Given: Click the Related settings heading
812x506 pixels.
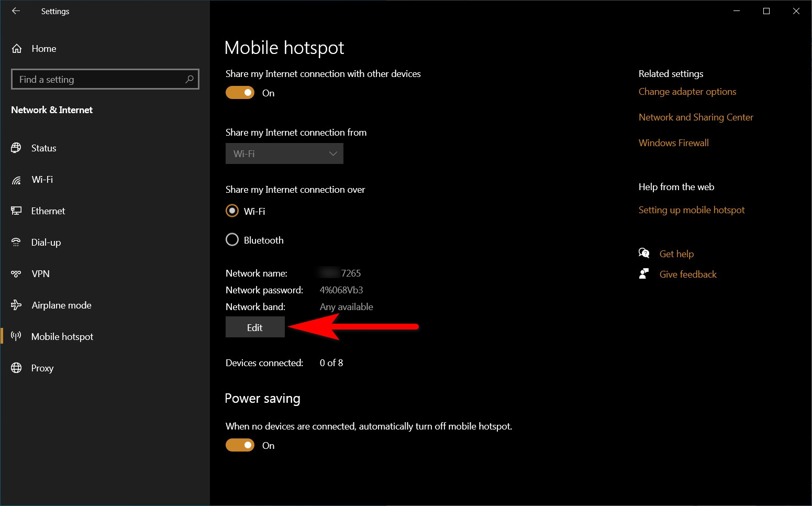Looking at the screenshot, I should coord(671,74).
